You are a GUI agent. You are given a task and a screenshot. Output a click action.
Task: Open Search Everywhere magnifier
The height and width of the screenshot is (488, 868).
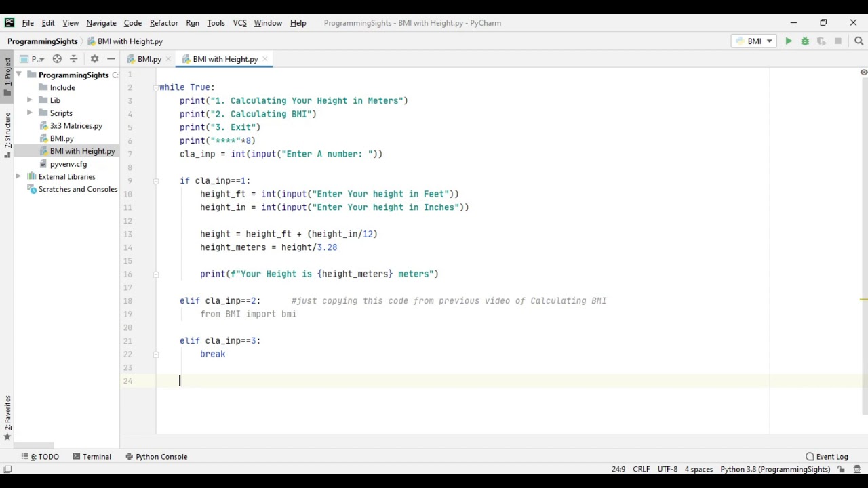pyautogui.click(x=859, y=41)
